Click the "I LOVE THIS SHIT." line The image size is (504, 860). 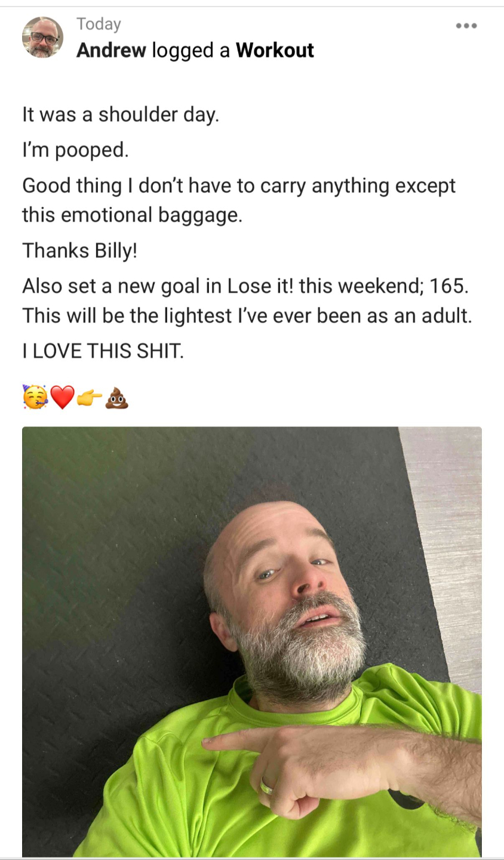103,351
